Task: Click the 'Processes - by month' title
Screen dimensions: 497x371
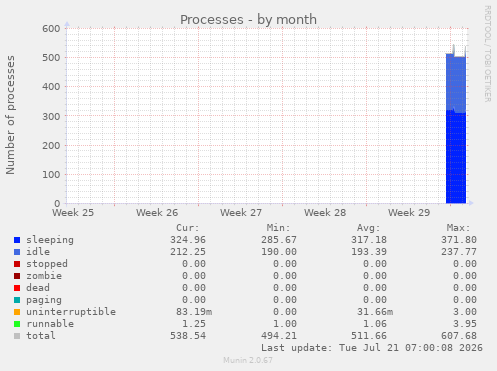Action: (248, 20)
